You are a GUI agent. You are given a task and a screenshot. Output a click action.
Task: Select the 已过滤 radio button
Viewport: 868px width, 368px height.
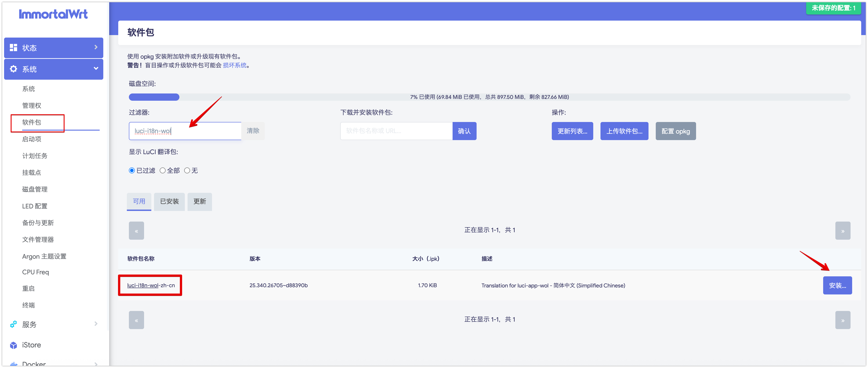pos(132,170)
